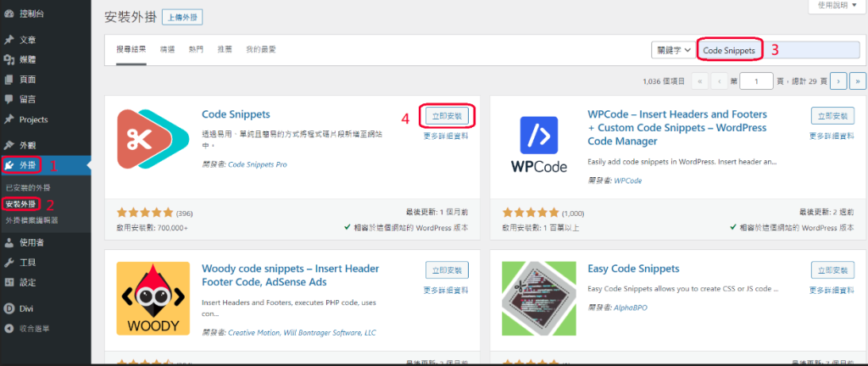Click the 啟用安裝數: 1 百萬以上 text

coord(541,227)
